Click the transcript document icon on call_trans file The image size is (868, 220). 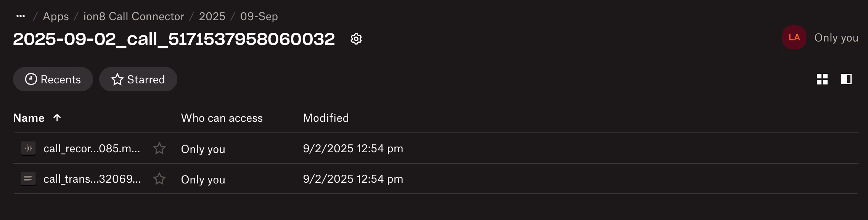point(28,179)
